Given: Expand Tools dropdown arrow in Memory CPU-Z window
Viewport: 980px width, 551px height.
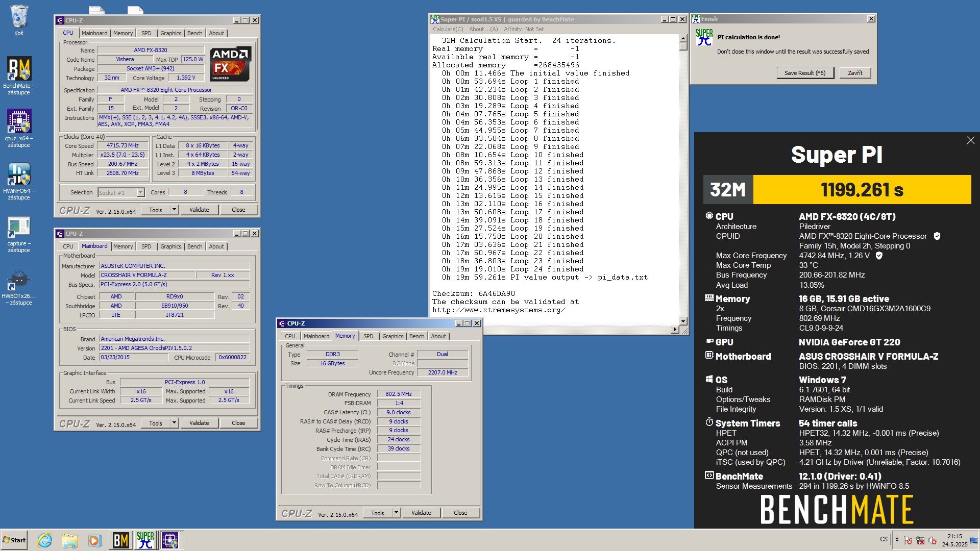Looking at the screenshot, I should coord(396,513).
